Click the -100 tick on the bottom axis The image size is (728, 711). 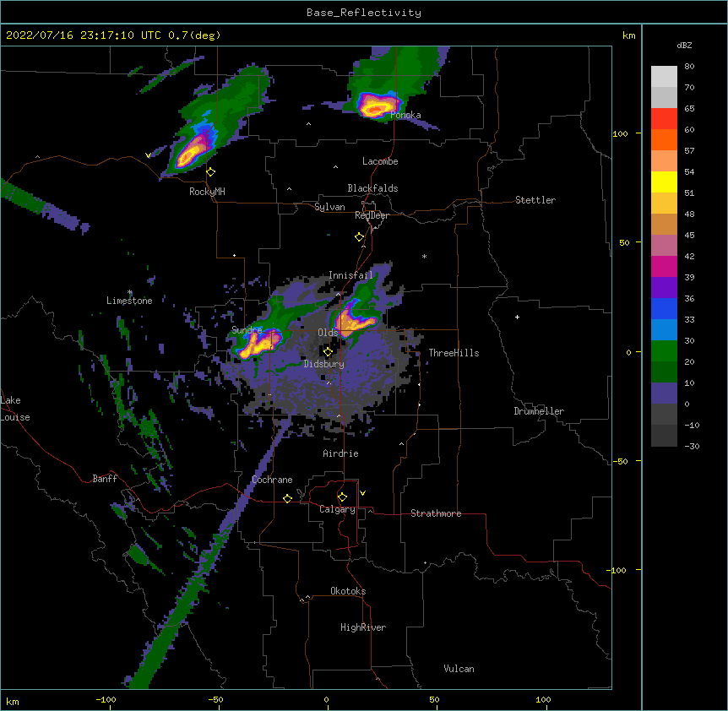tap(106, 700)
